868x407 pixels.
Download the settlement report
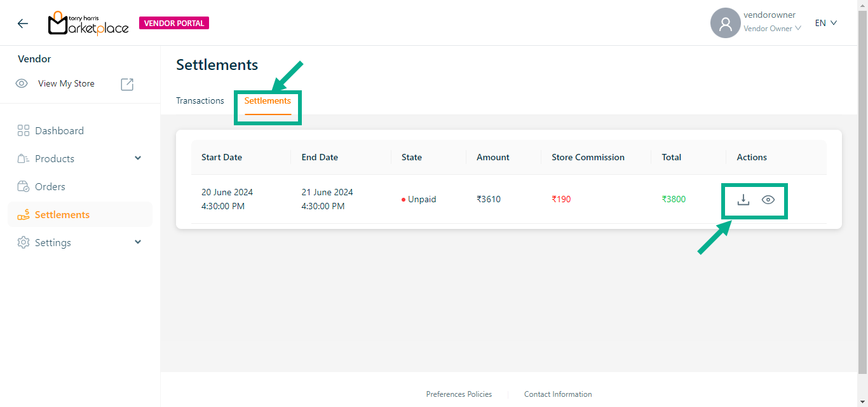[x=743, y=200]
